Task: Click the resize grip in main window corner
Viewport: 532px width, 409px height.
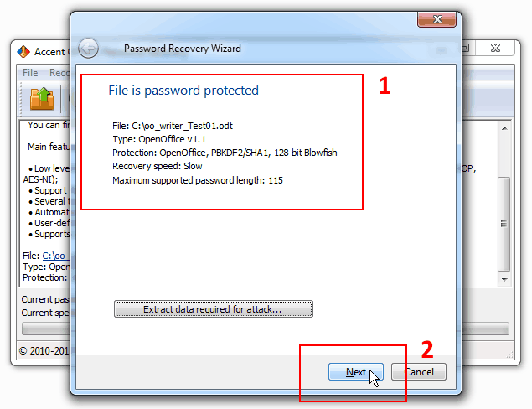Action: coord(509,355)
